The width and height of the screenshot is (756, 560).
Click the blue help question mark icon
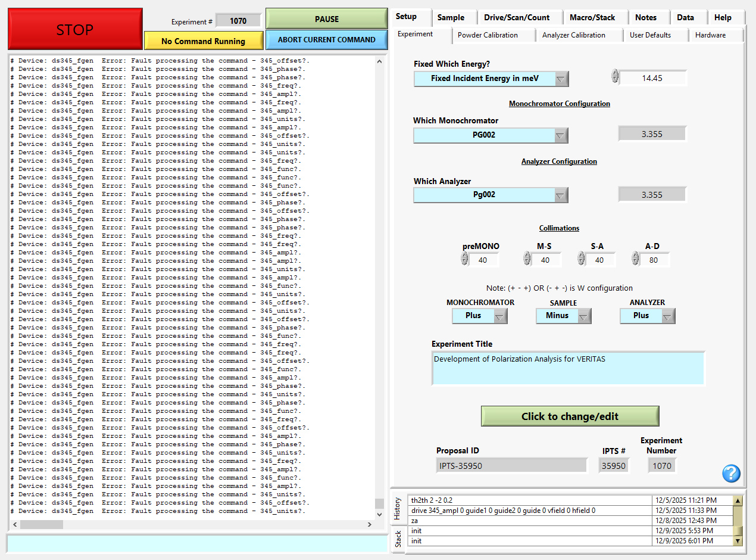click(731, 474)
